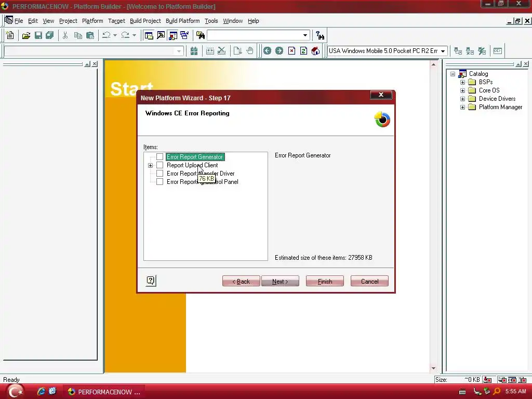
Task: Click the Attach Device toolbar icon
Action: tap(458, 51)
